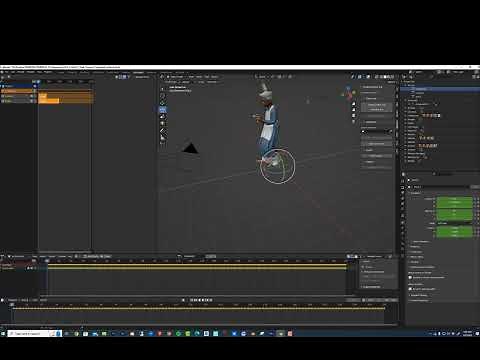This screenshot has width=480, height=360.
Task: Open the transform orientation dropdown in viewport header
Action: (262, 77)
